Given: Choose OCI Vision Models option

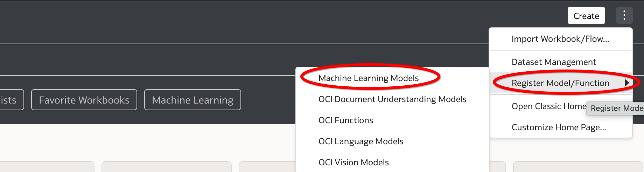Looking at the screenshot, I should pyautogui.click(x=353, y=163).
